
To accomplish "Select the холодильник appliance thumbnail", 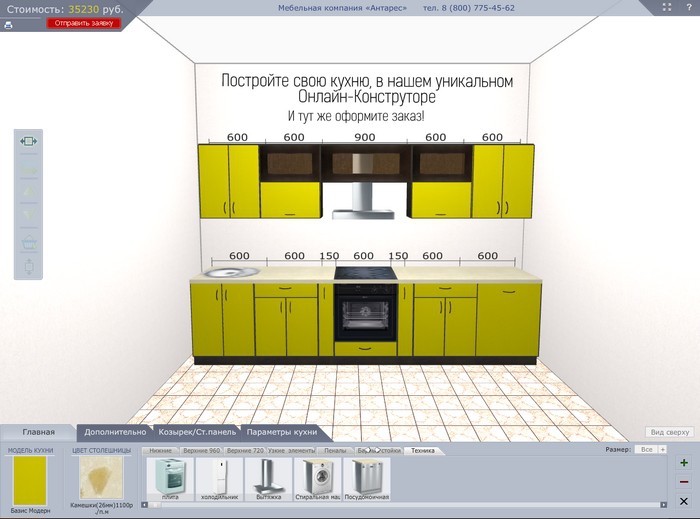I will (x=218, y=478).
